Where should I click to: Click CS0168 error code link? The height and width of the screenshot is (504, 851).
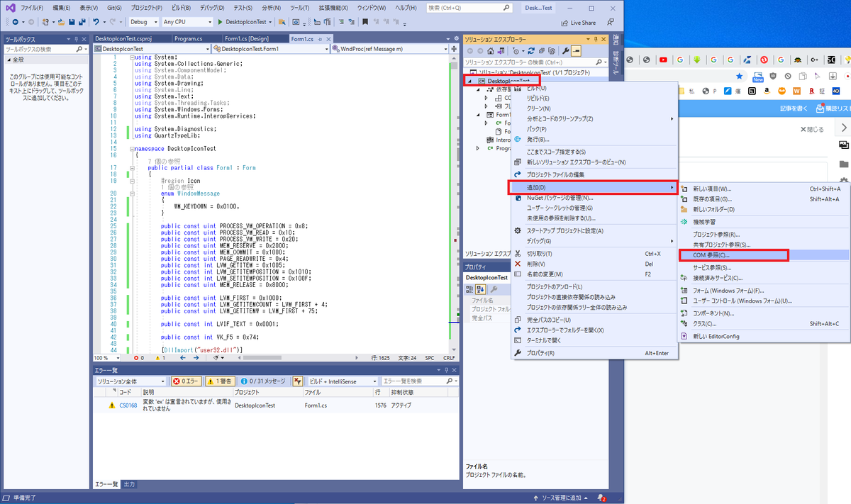tap(128, 405)
